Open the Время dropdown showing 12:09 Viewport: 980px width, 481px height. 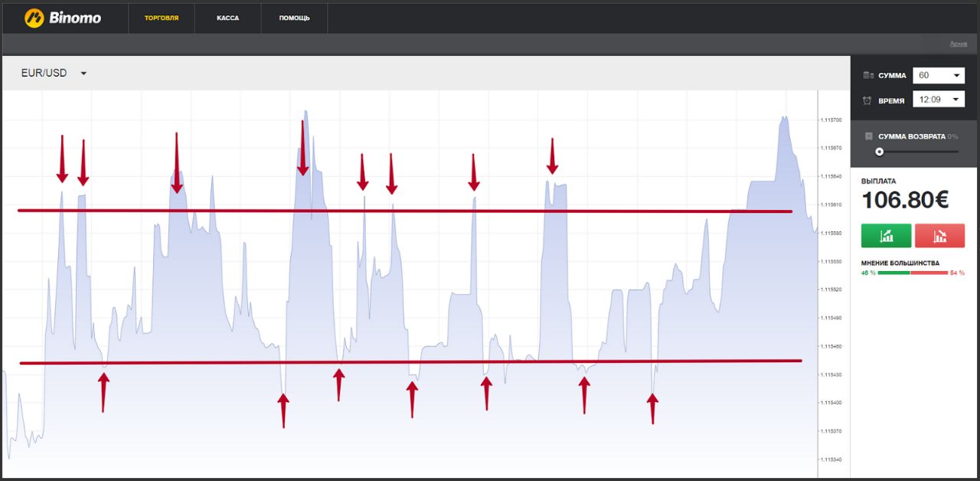(939, 100)
